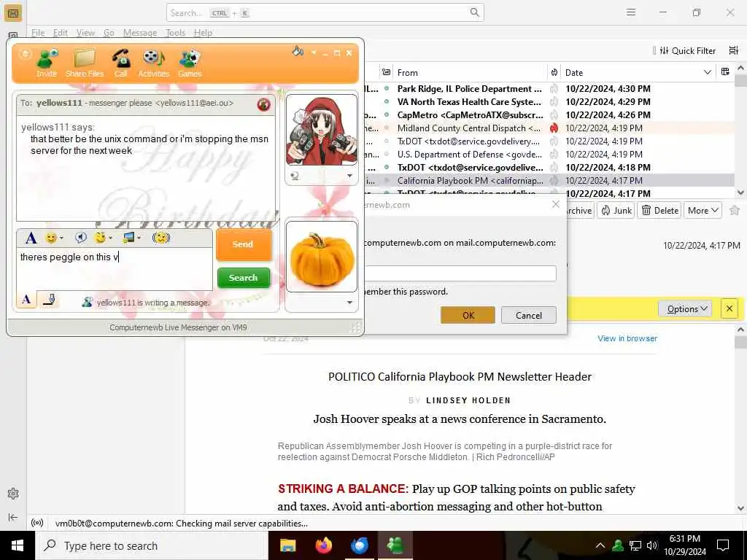Expand the More actions dropdown
Viewport: 747px width, 560px height.
pos(703,211)
